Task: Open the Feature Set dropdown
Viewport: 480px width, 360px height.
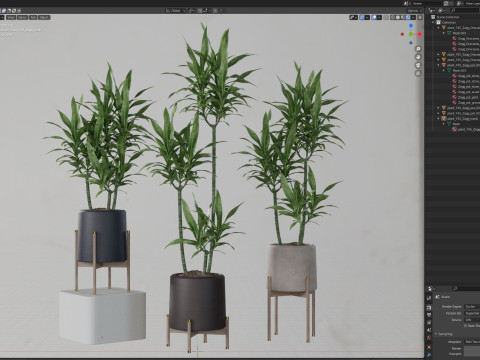Action: coord(472,313)
